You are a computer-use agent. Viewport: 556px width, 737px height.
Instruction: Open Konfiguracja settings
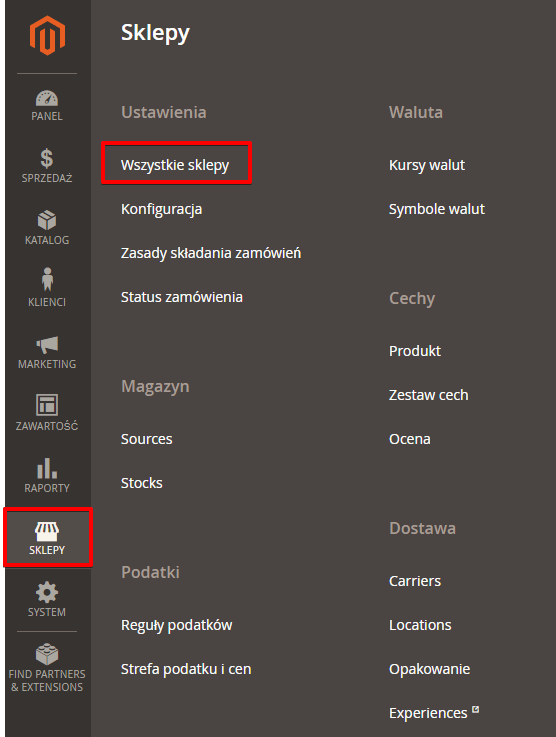click(162, 209)
